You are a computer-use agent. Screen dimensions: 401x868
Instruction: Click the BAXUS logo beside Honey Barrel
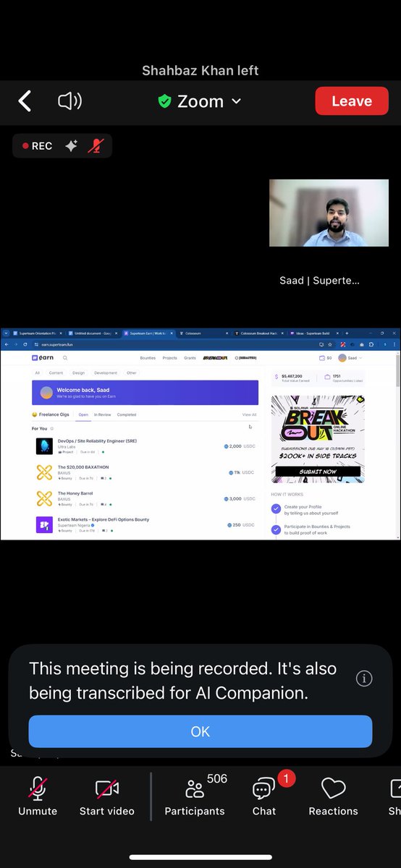44,498
